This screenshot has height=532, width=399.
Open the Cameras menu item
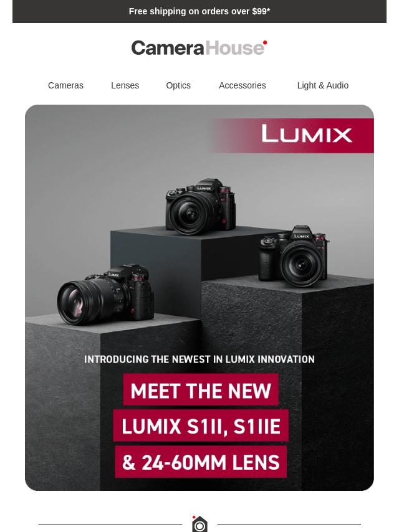(x=65, y=85)
